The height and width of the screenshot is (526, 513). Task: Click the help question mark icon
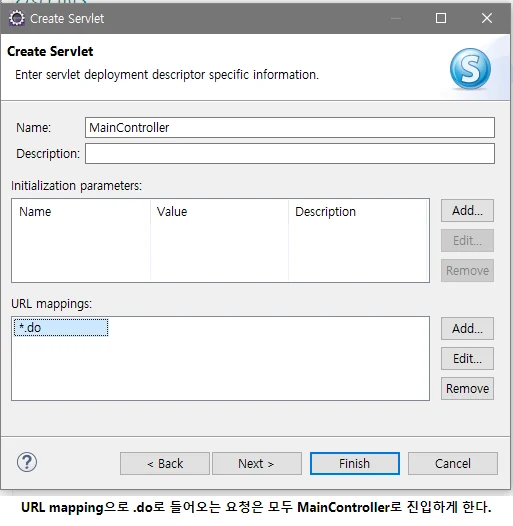pos(27,462)
